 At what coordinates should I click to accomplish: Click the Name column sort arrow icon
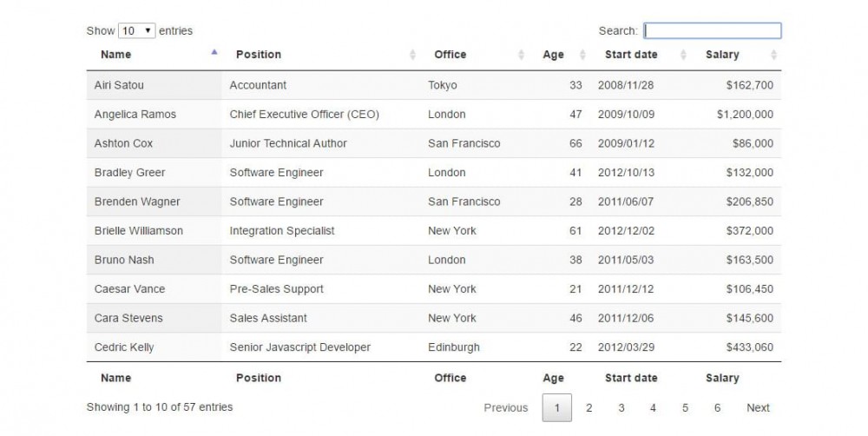pyautogui.click(x=214, y=52)
